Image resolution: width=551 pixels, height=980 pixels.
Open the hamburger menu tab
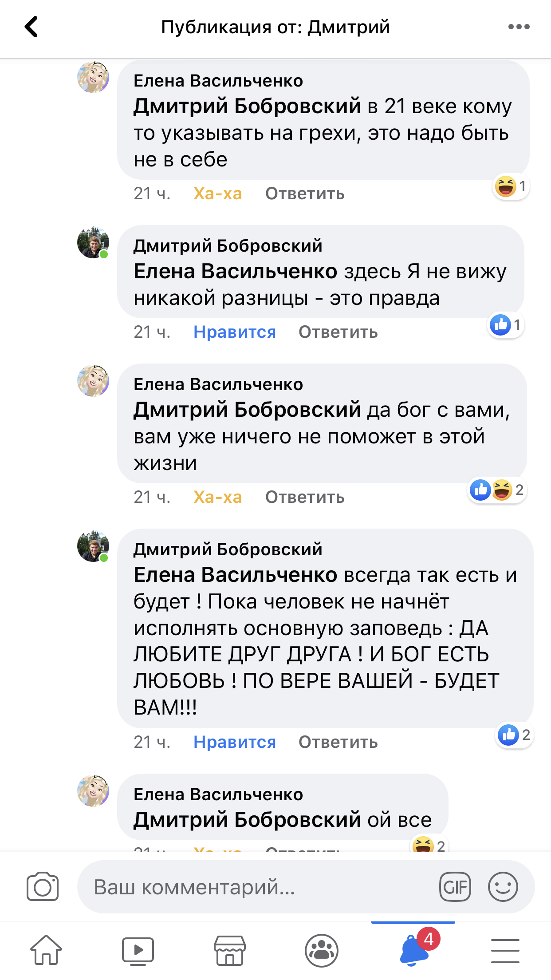505,950
